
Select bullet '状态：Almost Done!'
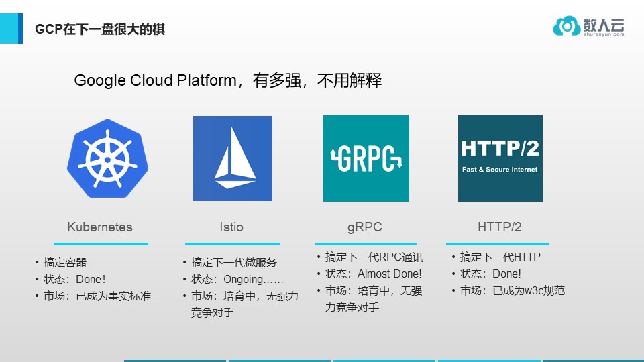(x=374, y=274)
